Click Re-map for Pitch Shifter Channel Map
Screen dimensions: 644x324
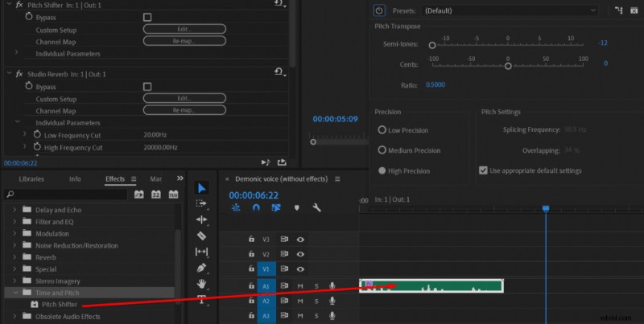(184, 41)
